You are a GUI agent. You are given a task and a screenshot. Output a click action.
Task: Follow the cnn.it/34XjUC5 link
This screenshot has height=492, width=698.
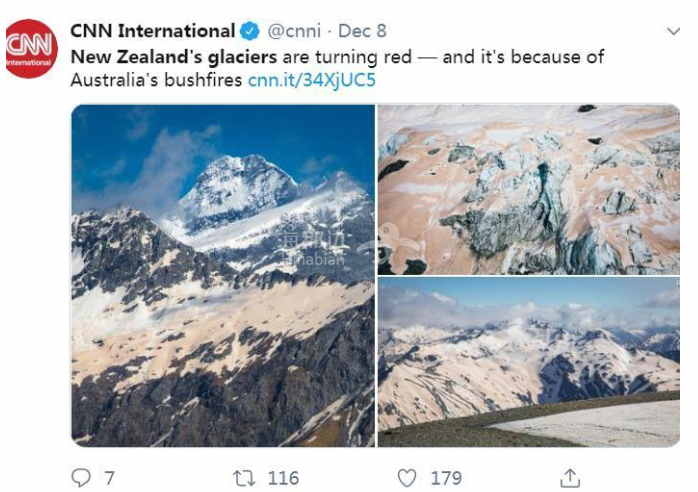click(311, 80)
